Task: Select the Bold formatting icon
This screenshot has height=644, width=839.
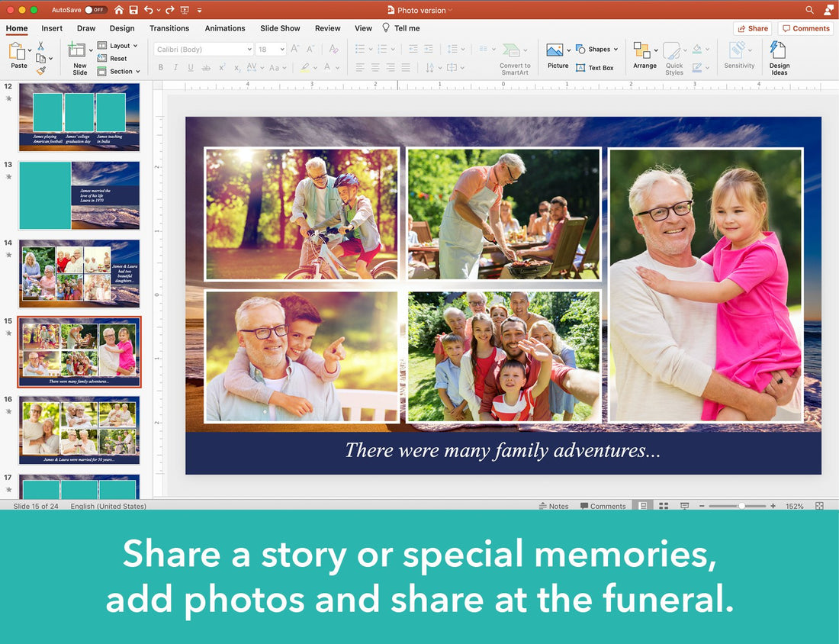Action: tap(161, 67)
